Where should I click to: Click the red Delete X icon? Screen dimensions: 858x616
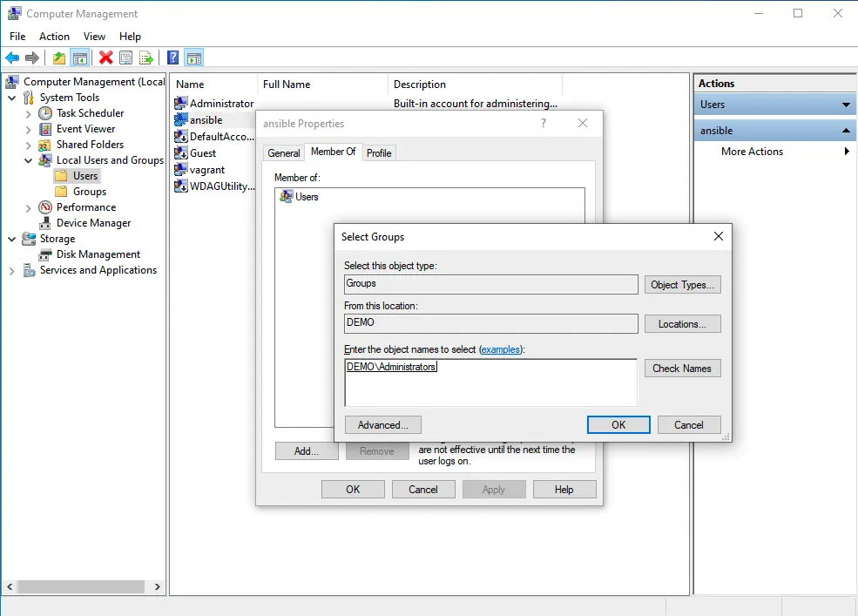pyautogui.click(x=105, y=58)
